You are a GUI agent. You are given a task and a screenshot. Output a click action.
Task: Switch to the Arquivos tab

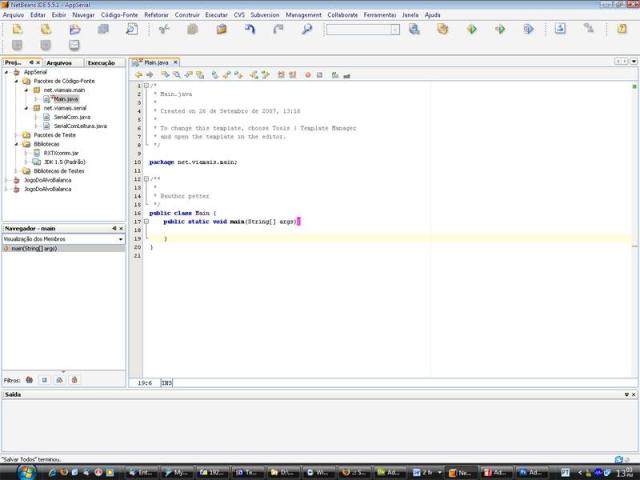click(59, 63)
